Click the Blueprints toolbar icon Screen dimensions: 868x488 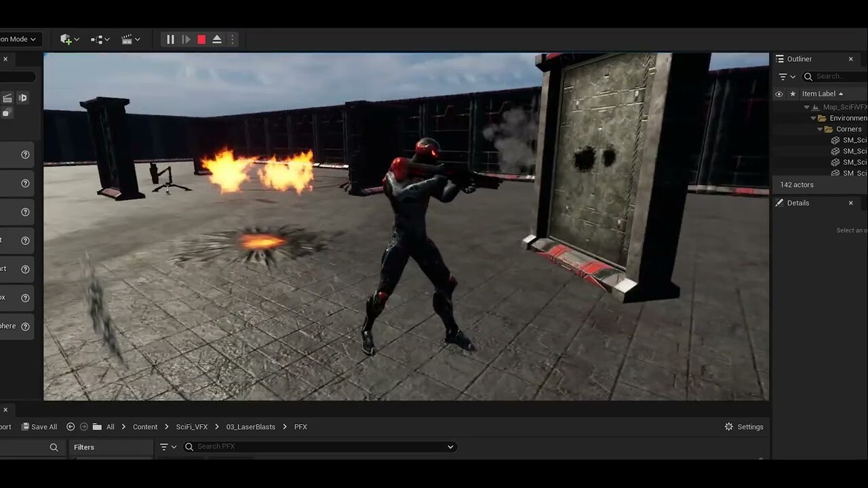(96, 39)
